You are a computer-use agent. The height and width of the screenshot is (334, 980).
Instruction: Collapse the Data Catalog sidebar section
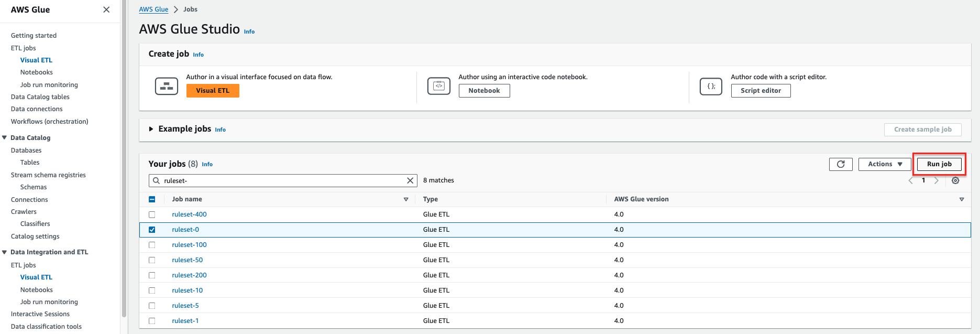(x=5, y=137)
